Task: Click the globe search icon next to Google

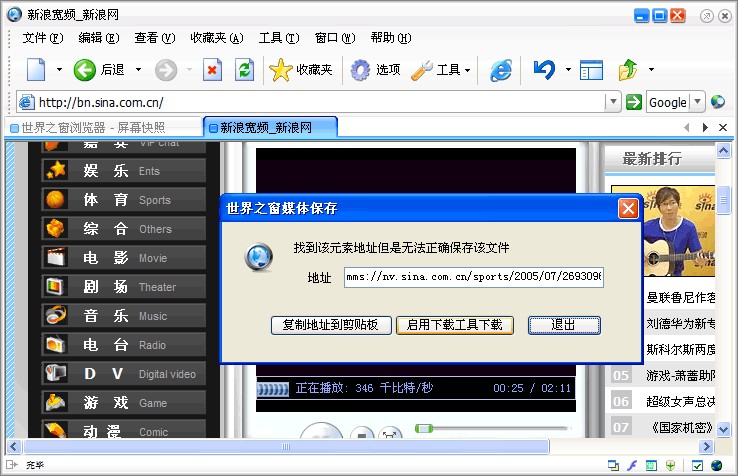Action: tap(718, 102)
